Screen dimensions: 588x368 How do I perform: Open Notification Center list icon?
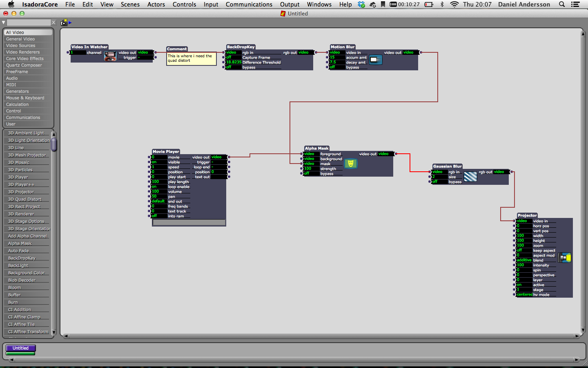click(x=575, y=4)
